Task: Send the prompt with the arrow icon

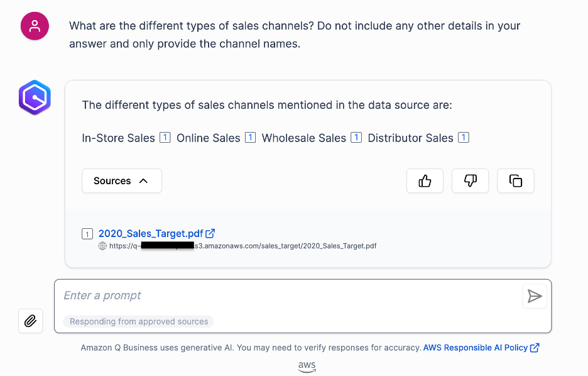Action: point(535,296)
